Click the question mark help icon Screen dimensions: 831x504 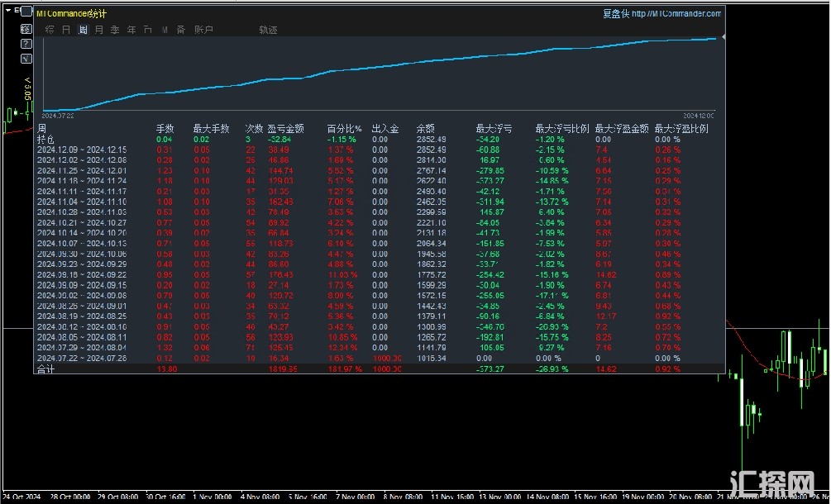coord(26,44)
